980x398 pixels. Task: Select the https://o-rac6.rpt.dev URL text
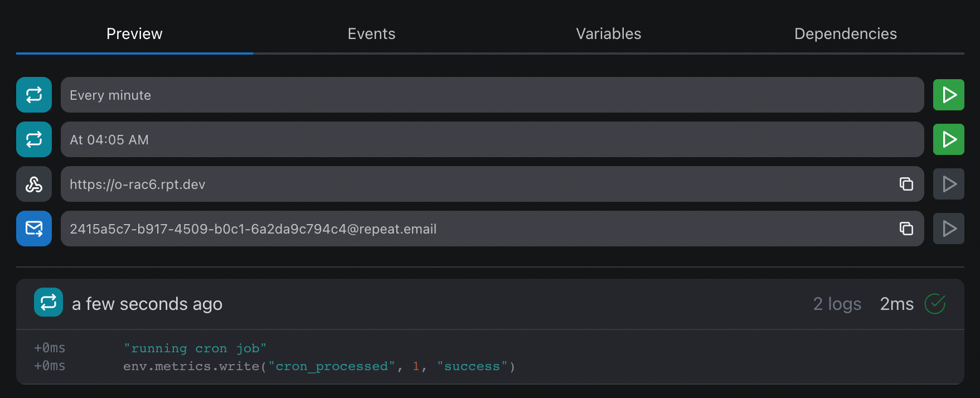pyautogui.click(x=138, y=185)
